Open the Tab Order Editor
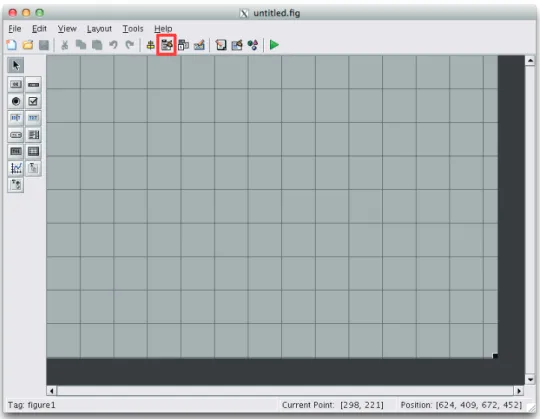Screen dimensions: 540x419 pos(183,45)
